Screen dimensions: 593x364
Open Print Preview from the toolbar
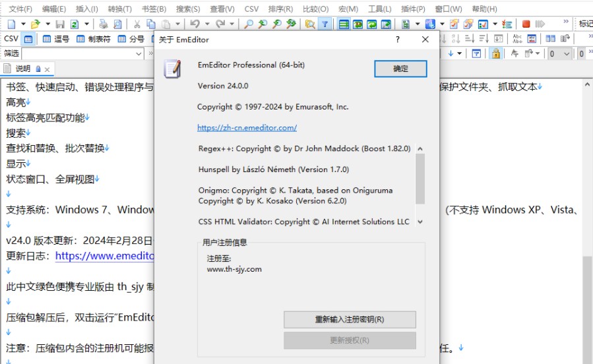click(x=117, y=24)
